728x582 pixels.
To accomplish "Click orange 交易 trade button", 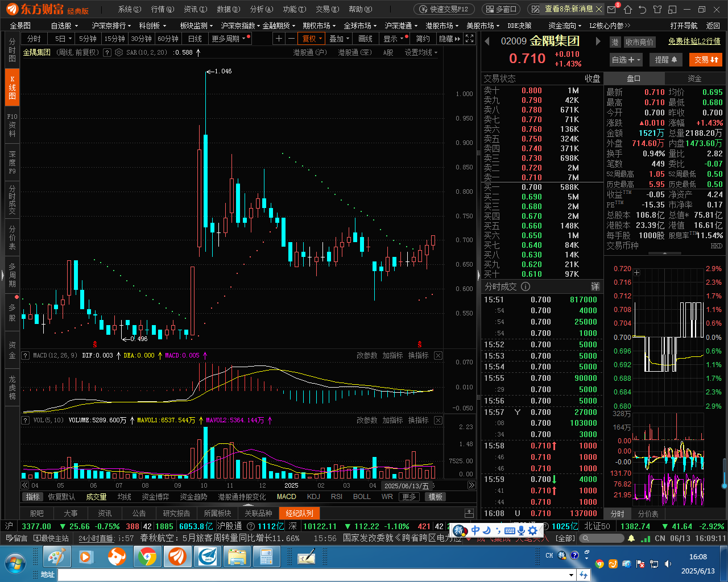I will pos(706,60).
